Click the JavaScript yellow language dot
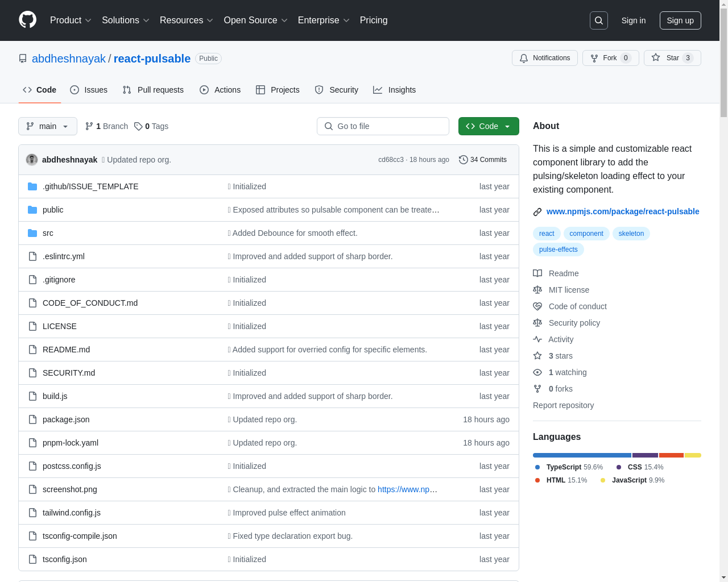Screen dimensions: 728x582 [603, 480]
